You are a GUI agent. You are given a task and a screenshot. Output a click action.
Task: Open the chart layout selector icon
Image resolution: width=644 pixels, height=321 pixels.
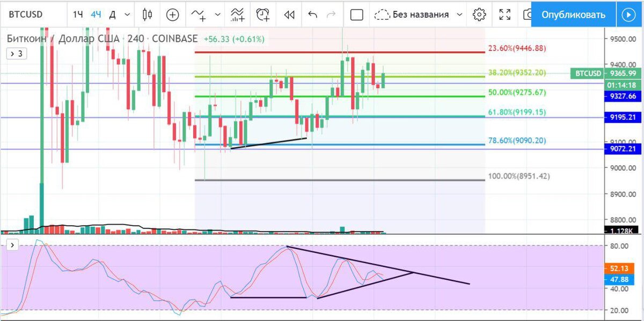click(356, 14)
